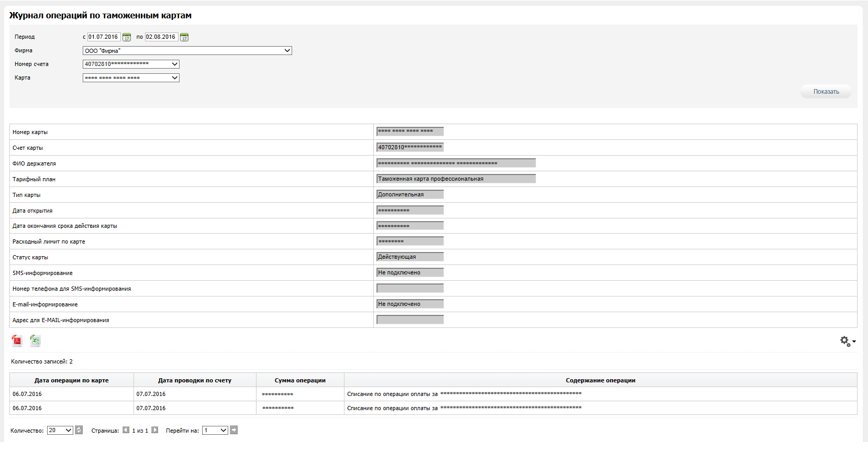868x451 pixels.
Task: Sort by Дата операции по карте header
Action: click(x=72, y=380)
